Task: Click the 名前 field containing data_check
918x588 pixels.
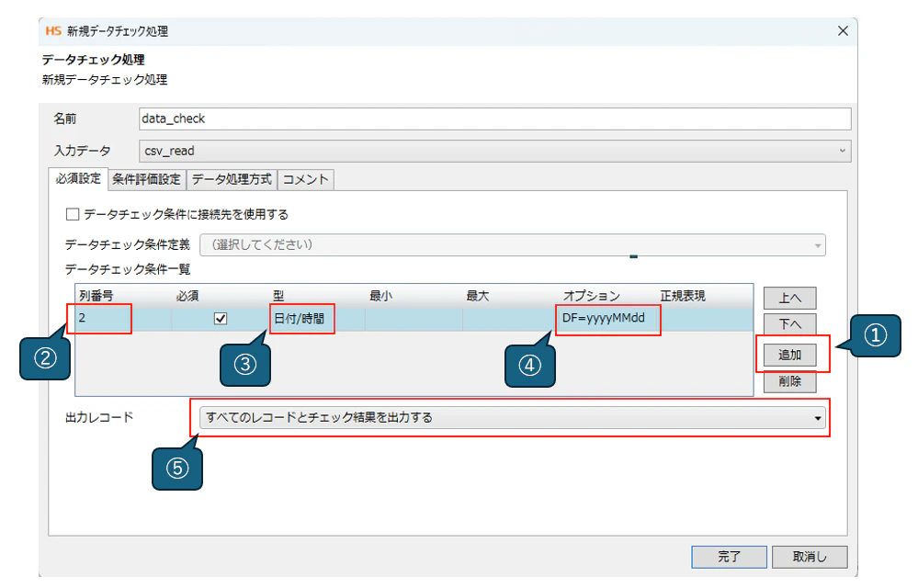Action: click(494, 119)
